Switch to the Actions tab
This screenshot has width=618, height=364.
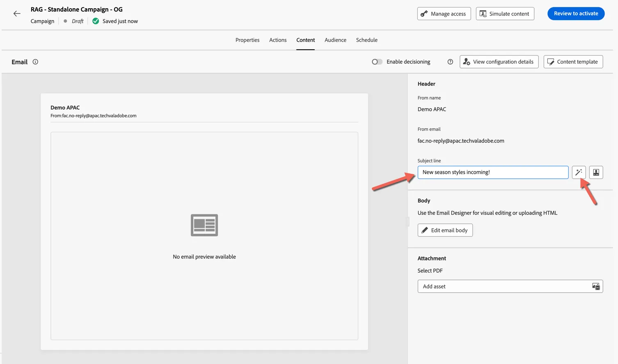coord(278,40)
